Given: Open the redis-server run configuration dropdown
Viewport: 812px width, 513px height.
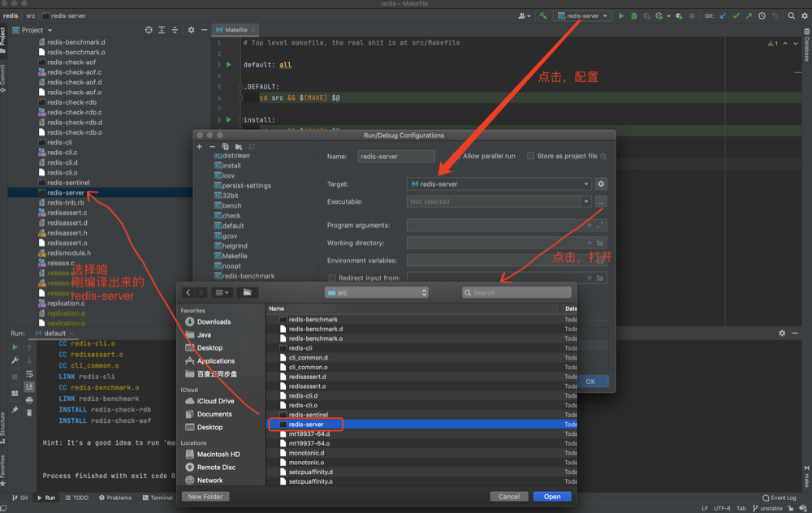Looking at the screenshot, I should tap(582, 16).
